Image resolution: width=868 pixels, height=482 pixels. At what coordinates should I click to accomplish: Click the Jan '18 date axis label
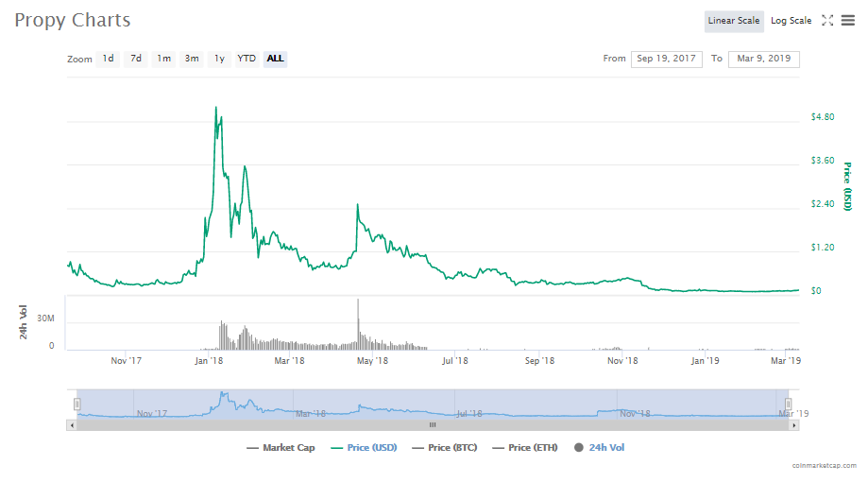point(209,361)
